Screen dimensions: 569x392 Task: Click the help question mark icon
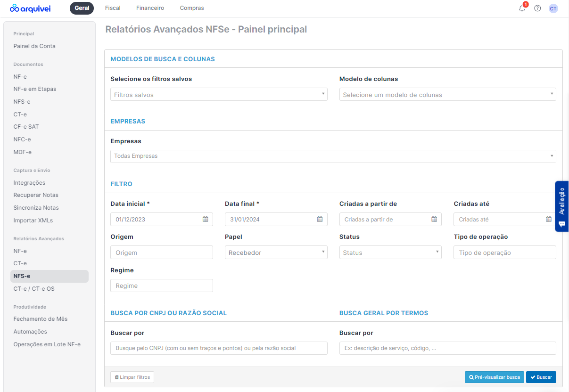click(537, 8)
